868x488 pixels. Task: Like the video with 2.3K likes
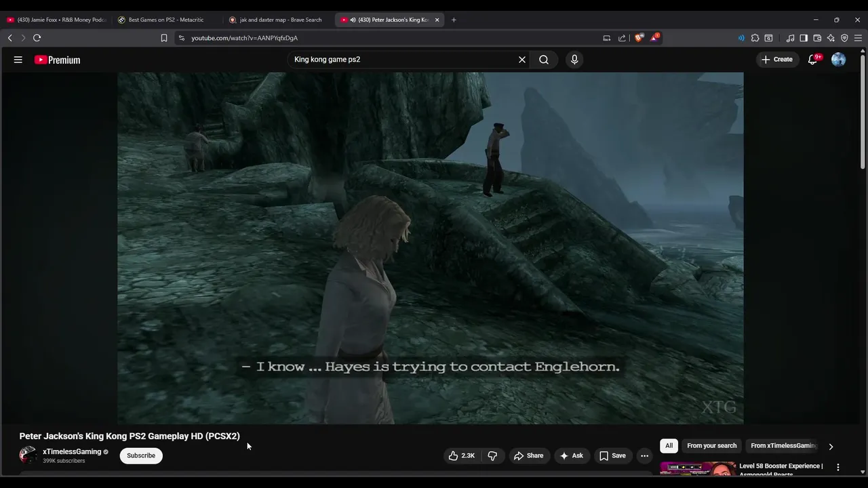point(462,455)
